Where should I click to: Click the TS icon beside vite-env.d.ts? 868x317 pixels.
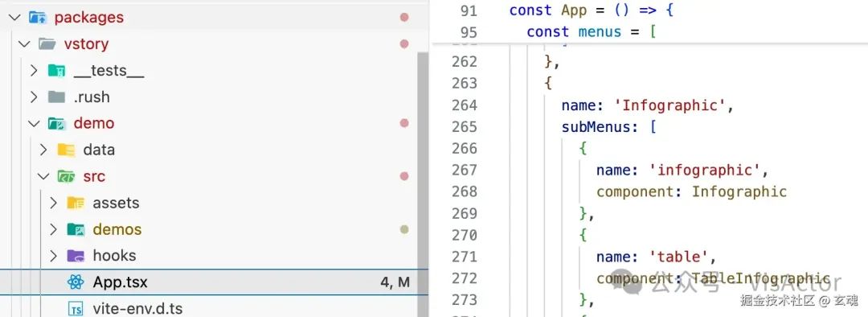point(76,309)
